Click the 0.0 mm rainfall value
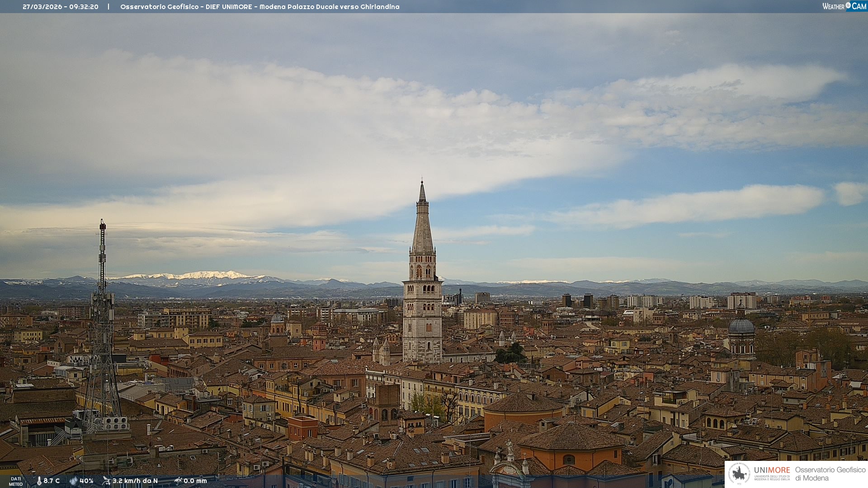The height and width of the screenshot is (488, 868). [195, 481]
